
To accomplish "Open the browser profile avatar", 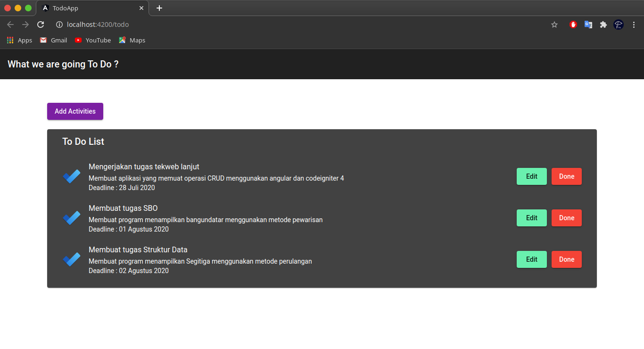I will tap(619, 25).
